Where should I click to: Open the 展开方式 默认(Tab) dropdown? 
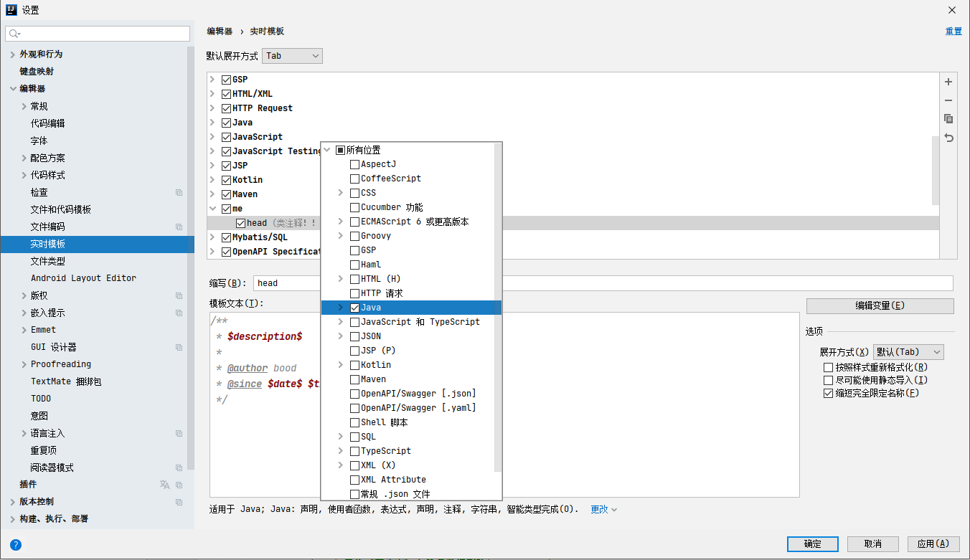point(908,352)
